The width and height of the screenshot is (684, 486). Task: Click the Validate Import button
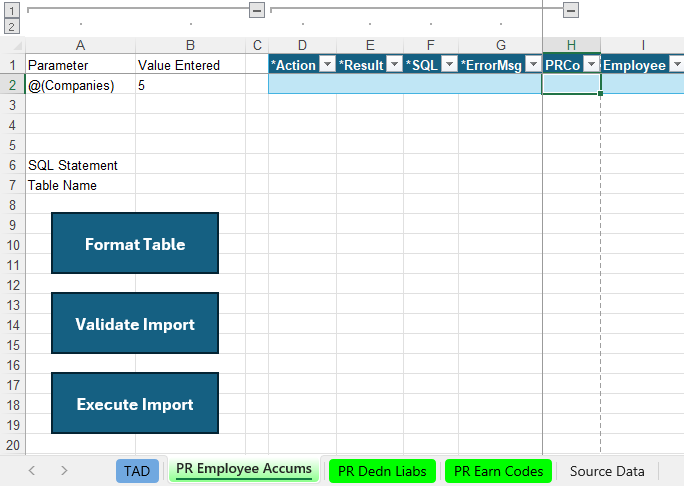(135, 323)
